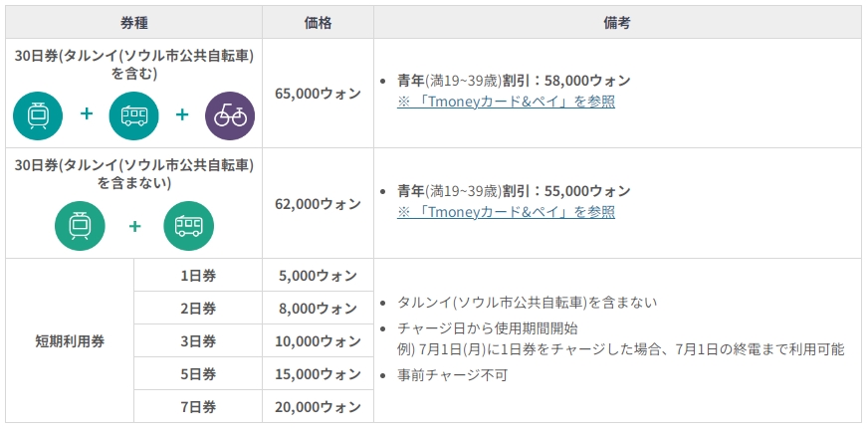Click the subway icon in bike-included pass row
This screenshot has width=868, height=429.
[x=38, y=114]
